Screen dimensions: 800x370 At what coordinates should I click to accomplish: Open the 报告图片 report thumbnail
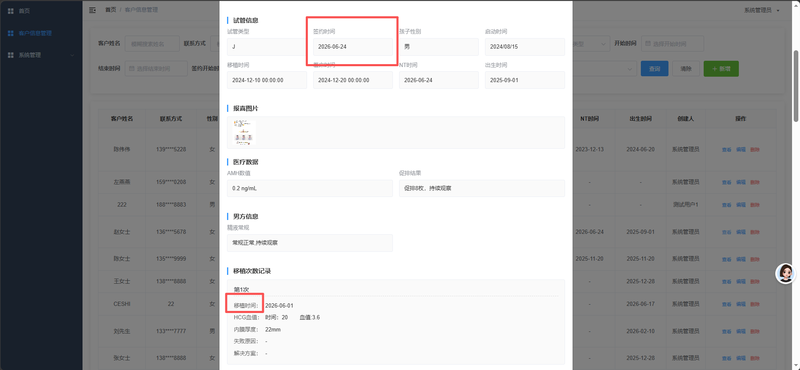pyautogui.click(x=244, y=132)
